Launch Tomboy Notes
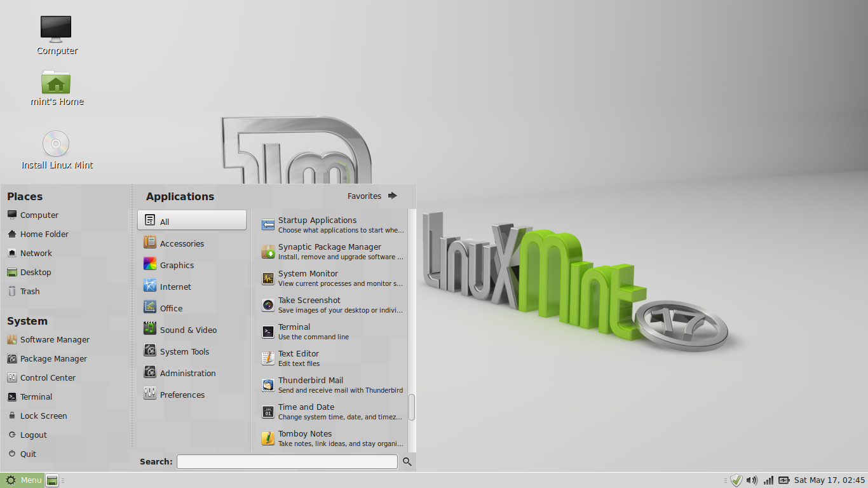 (x=332, y=438)
